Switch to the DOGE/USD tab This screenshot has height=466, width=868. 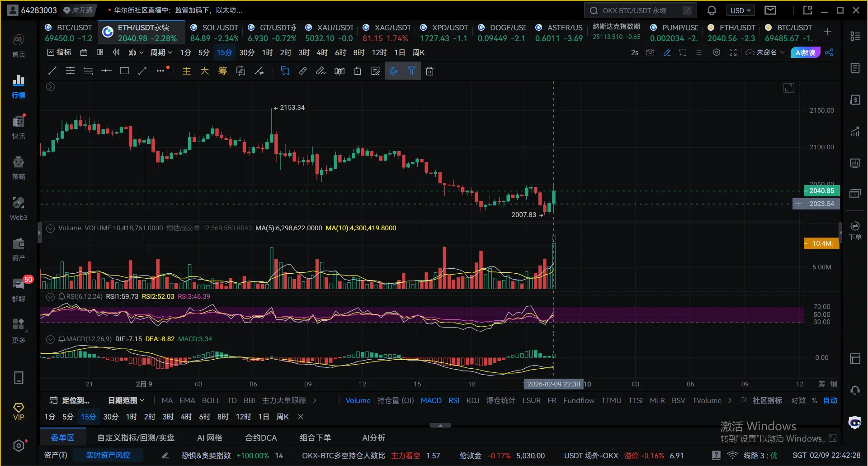502,33
